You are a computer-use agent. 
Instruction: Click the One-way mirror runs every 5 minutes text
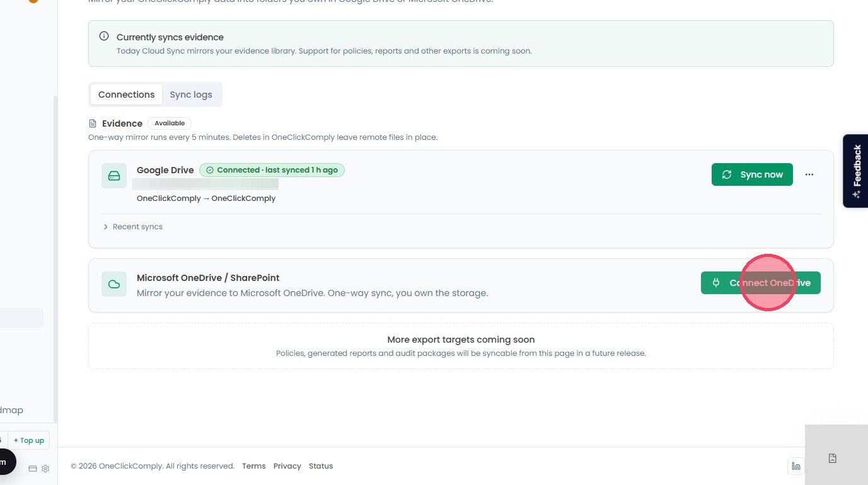pyautogui.click(x=263, y=137)
